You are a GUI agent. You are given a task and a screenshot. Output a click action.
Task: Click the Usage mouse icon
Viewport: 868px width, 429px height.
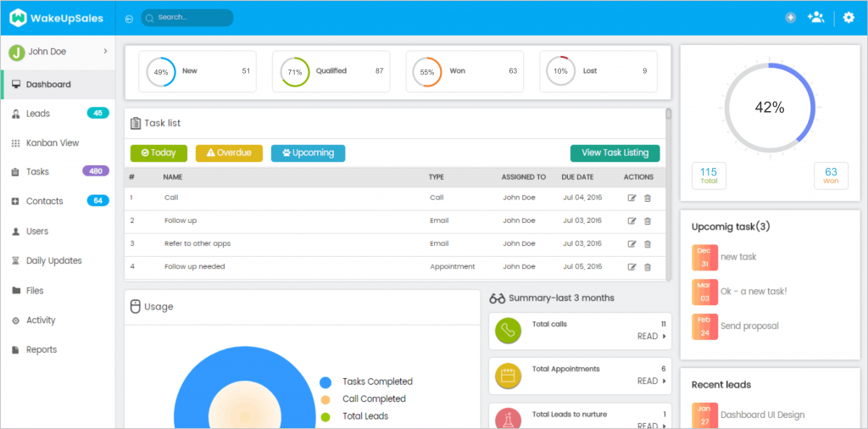pos(135,306)
